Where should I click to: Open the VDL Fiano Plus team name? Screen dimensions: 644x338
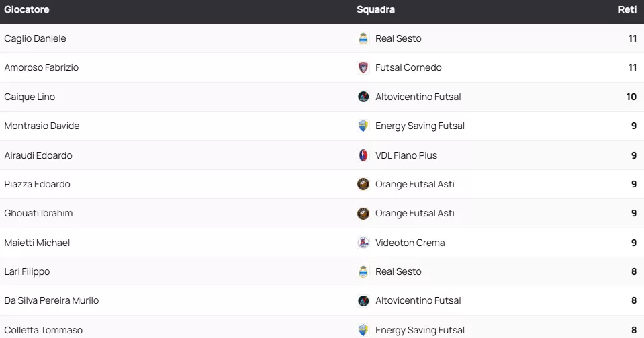click(x=406, y=155)
